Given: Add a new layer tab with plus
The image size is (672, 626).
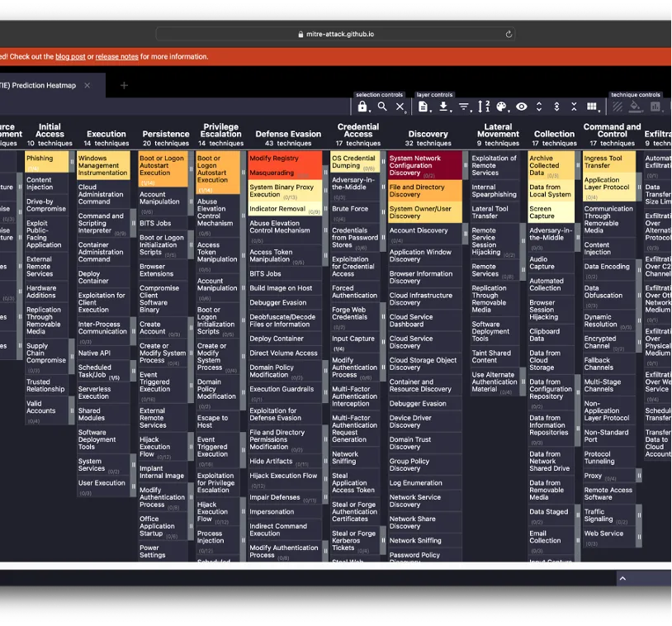Looking at the screenshot, I should pyautogui.click(x=125, y=85).
